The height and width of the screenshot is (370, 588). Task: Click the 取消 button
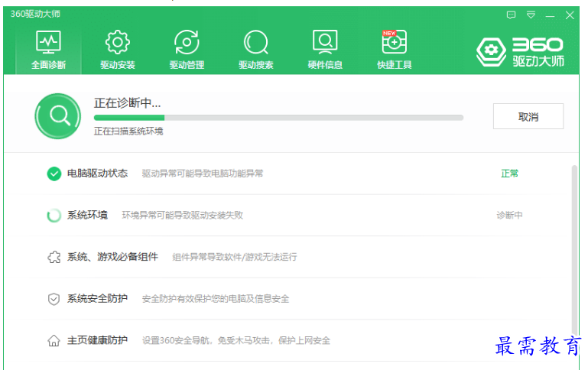coord(528,117)
